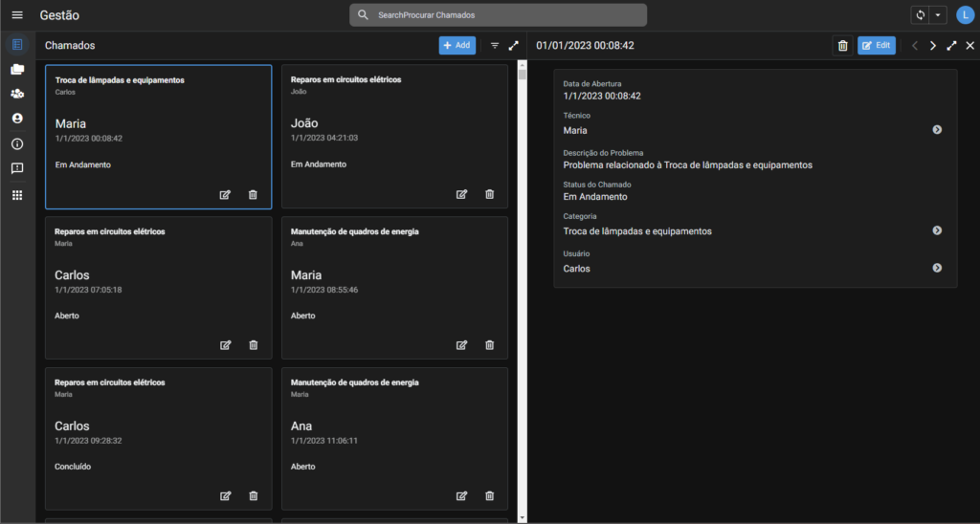
Task: Open the users group sidebar icon
Action: pyautogui.click(x=17, y=94)
